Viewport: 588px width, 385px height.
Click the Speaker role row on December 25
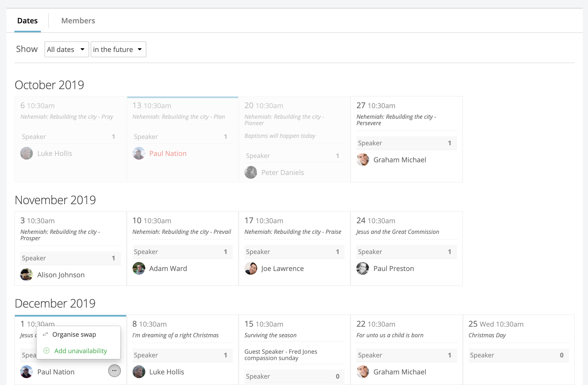[518, 355]
